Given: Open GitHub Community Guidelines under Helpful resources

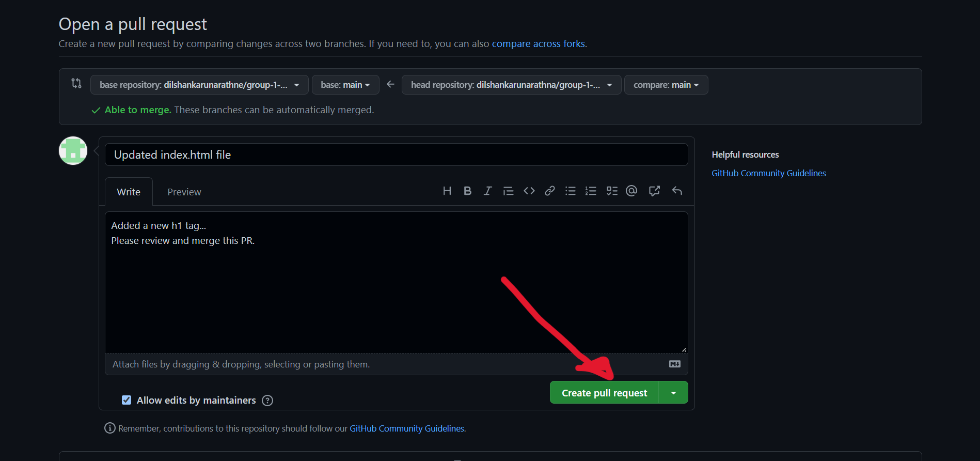Looking at the screenshot, I should [769, 173].
